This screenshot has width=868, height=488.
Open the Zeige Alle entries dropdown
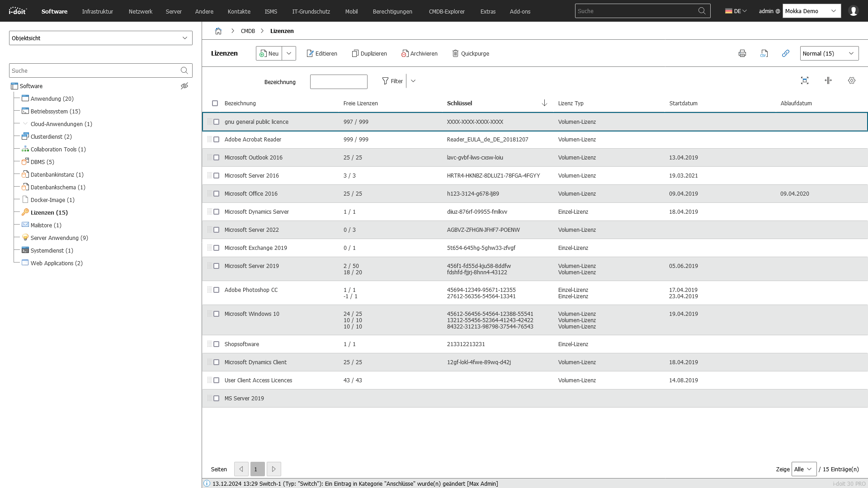click(804, 469)
